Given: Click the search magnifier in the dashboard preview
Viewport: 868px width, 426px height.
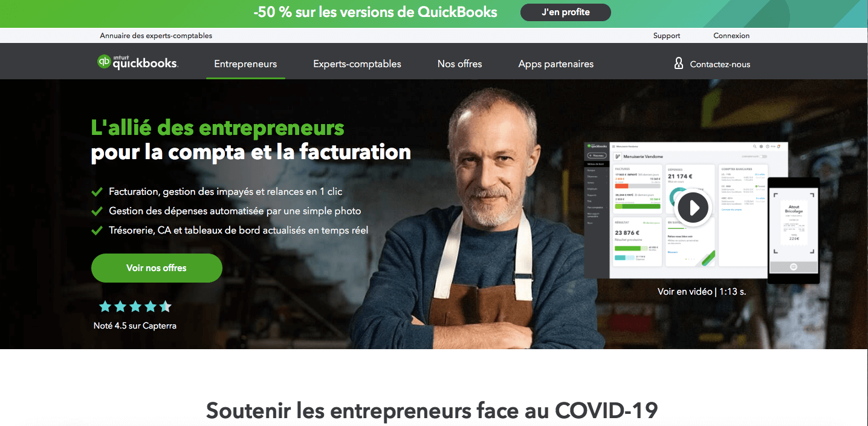Looking at the screenshot, I should point(754,146).
